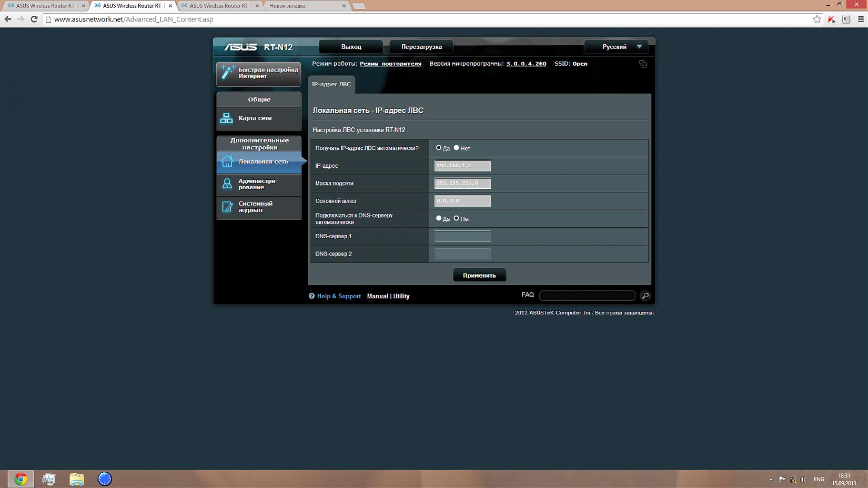Click the Основной шлюз input field
Screen dimensions: 868x488
point(462,201)
